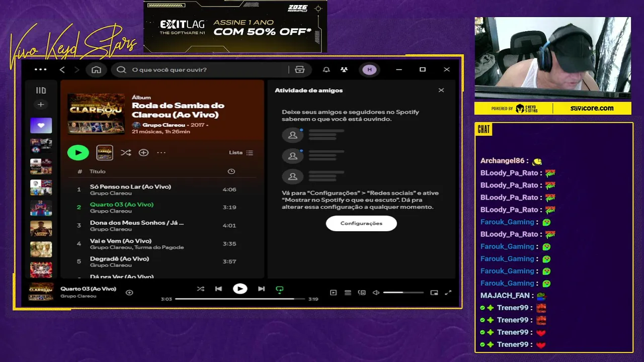Open the miniplayer icon
Image resolution: width=644 pixels, height=362 pixels.
pos(434,293)
